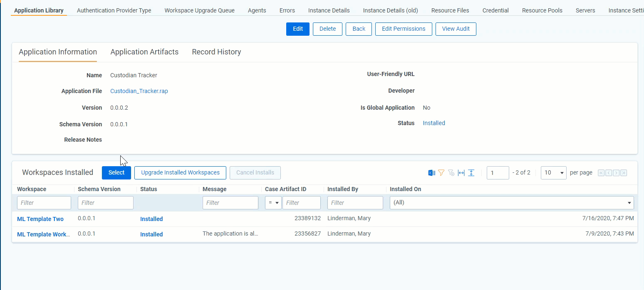This screenshot has width=644, height=290.
Task: Click the Select button for workspaces
Action: click(116, 173)
